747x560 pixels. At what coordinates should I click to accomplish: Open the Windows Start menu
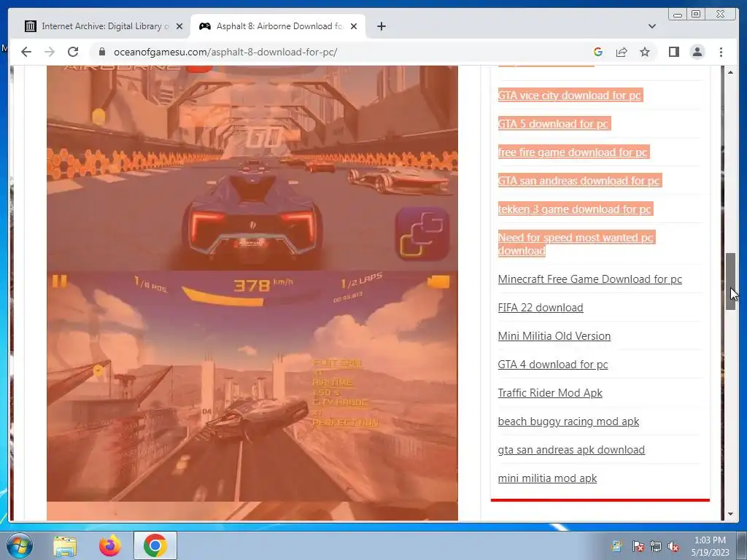tap(19, 545)
